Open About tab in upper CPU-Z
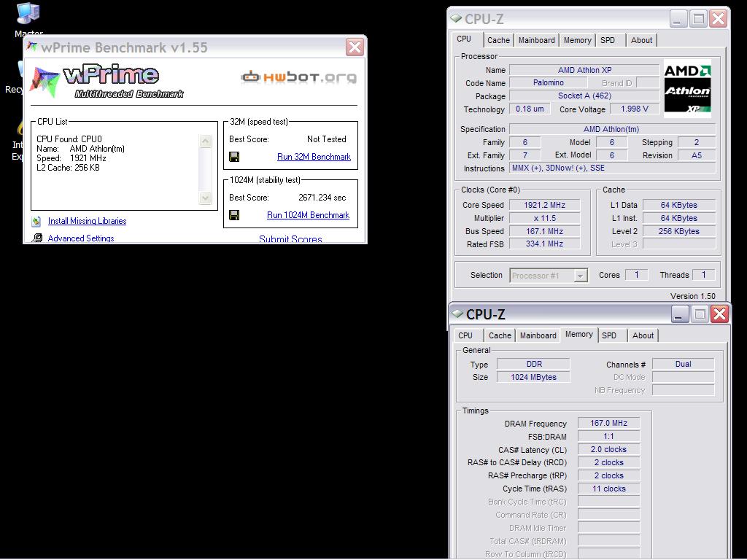747x560 pixels. [x=641, y=41]
